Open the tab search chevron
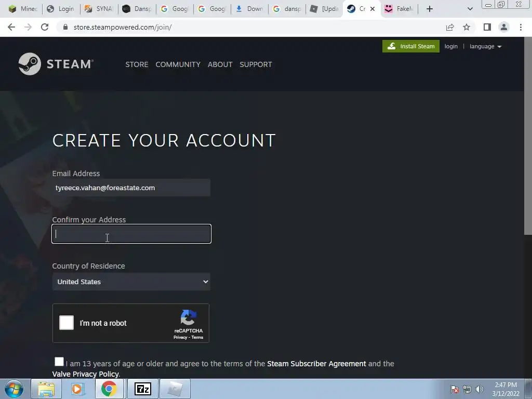532x399 pixels. pyautogui.click(x=470, y=9)
